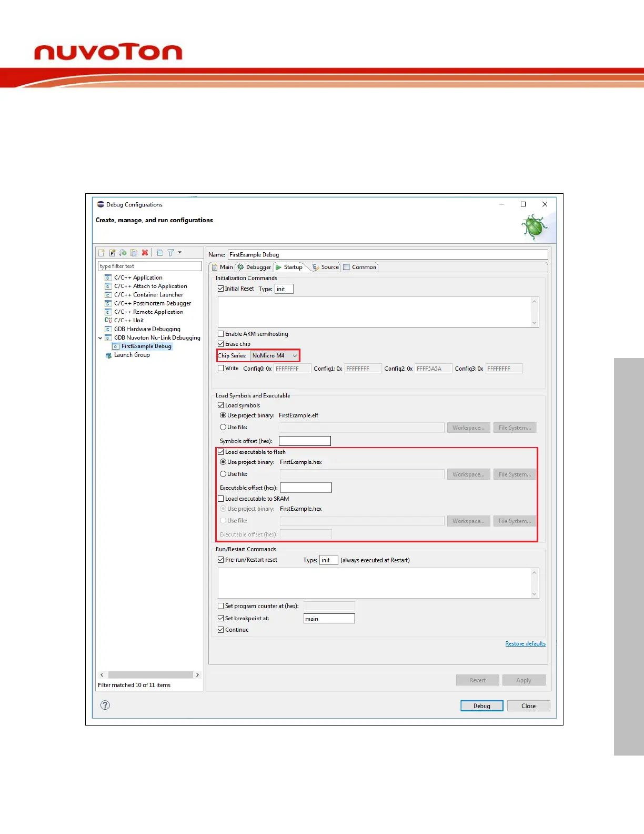Click the red X delete configuration icon
This screenshot has width=644, height=834.
145,253
